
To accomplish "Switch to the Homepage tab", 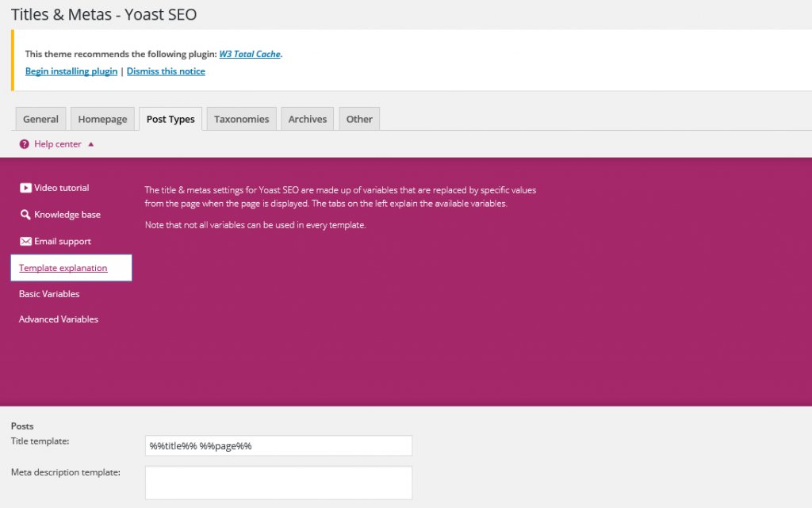I will (x=102, y=119).
